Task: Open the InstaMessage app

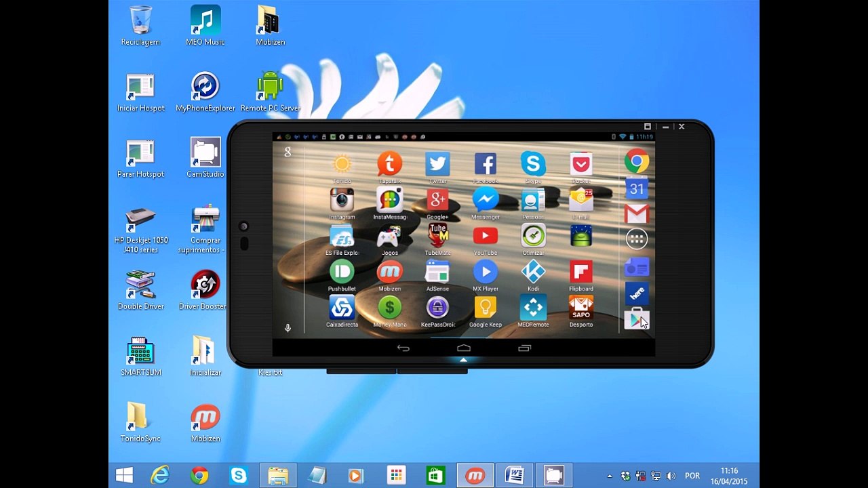Action: click(x=389, y=200)
